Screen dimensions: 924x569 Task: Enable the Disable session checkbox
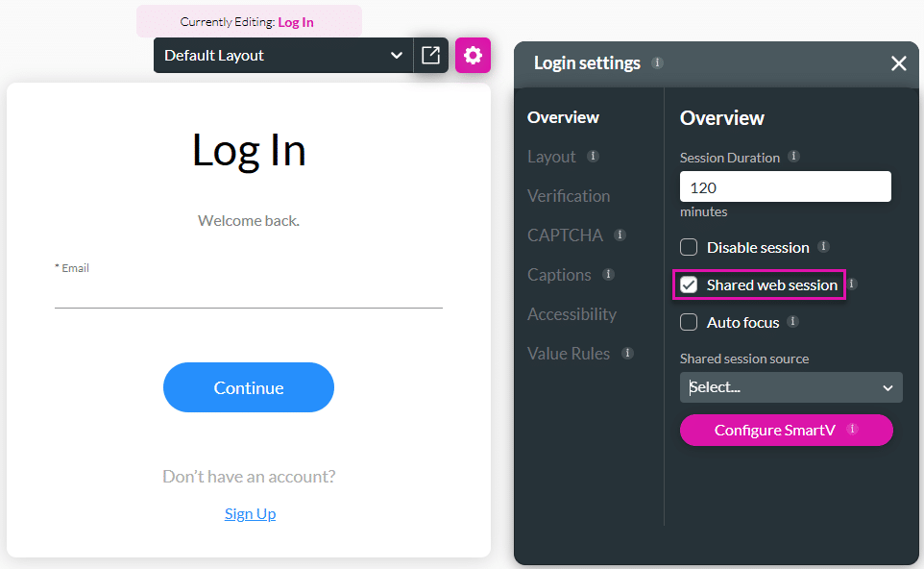(x=689, y=247)
